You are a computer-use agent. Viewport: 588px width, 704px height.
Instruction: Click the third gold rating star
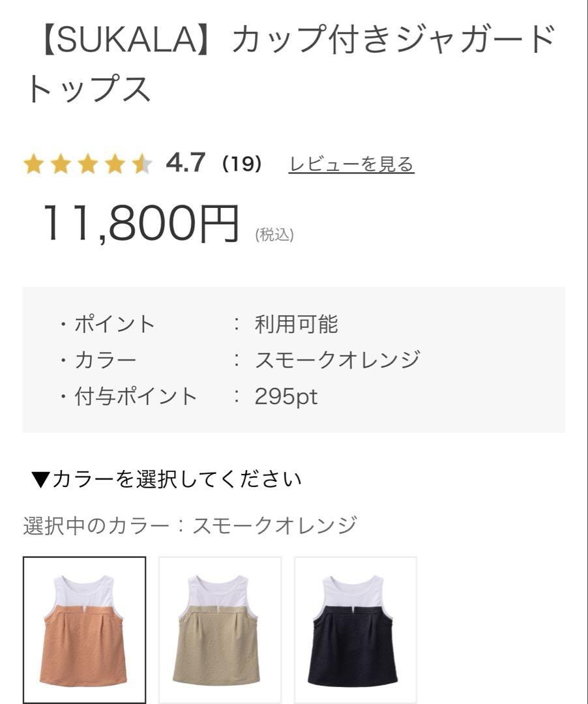tap(88, 164)
